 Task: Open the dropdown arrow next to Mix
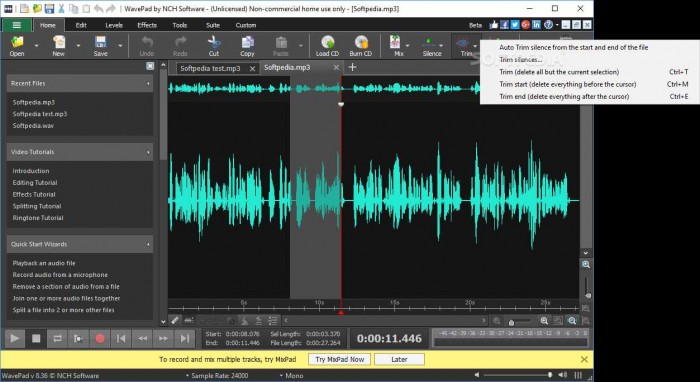tap(408, 46)
